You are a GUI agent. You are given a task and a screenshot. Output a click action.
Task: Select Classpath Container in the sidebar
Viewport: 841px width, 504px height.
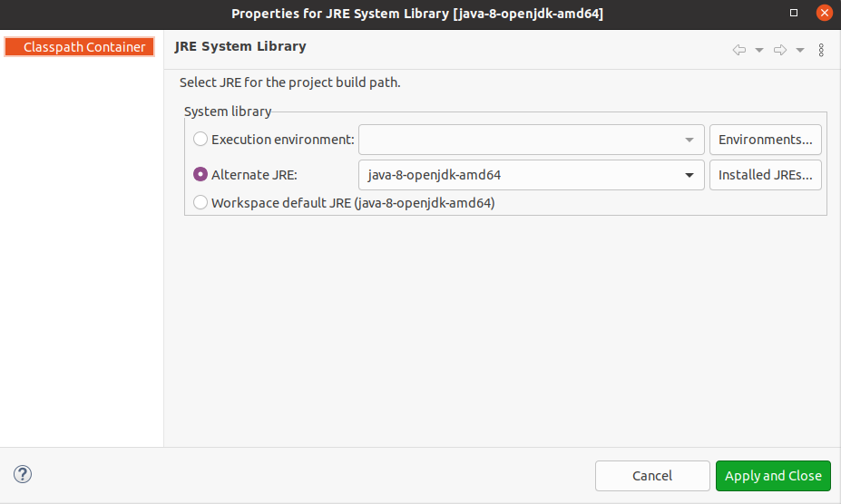80,47
